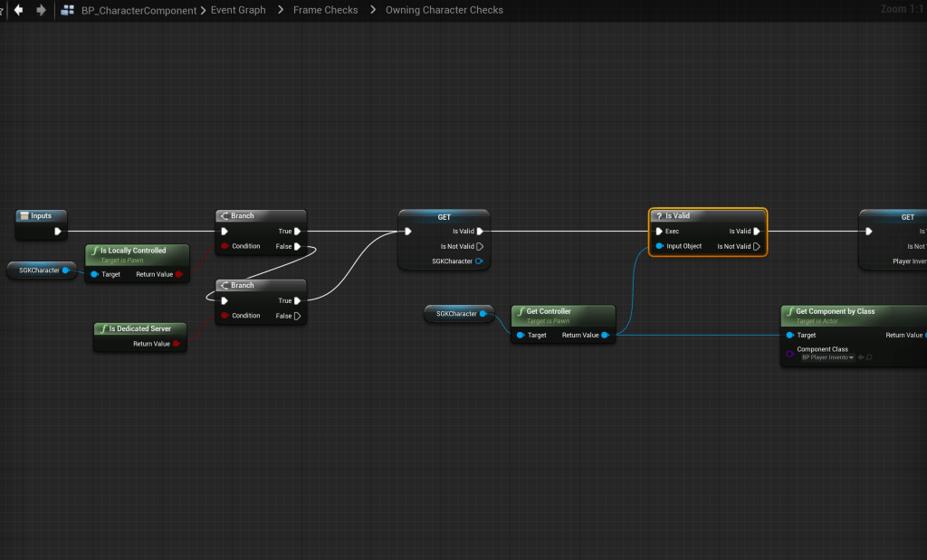Click the forward navigation arrow
The image size is (927, 560).
[41, 10]
